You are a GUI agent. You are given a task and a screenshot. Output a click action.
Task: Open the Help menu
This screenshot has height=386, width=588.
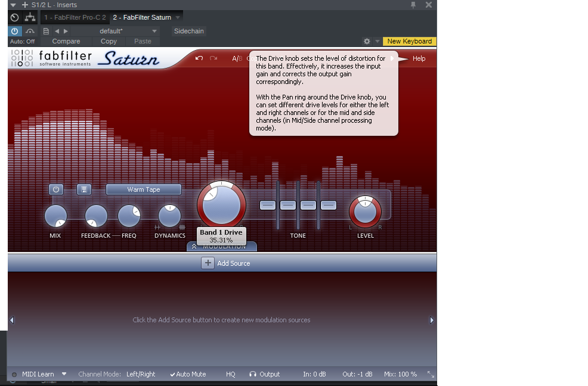pos(419,58)
